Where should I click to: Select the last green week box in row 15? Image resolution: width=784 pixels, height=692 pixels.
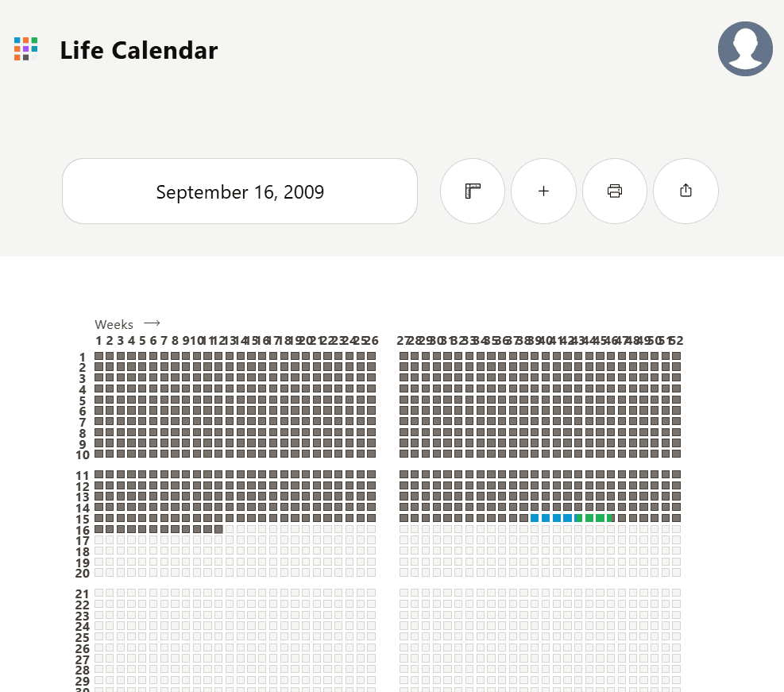pos(611,518)
